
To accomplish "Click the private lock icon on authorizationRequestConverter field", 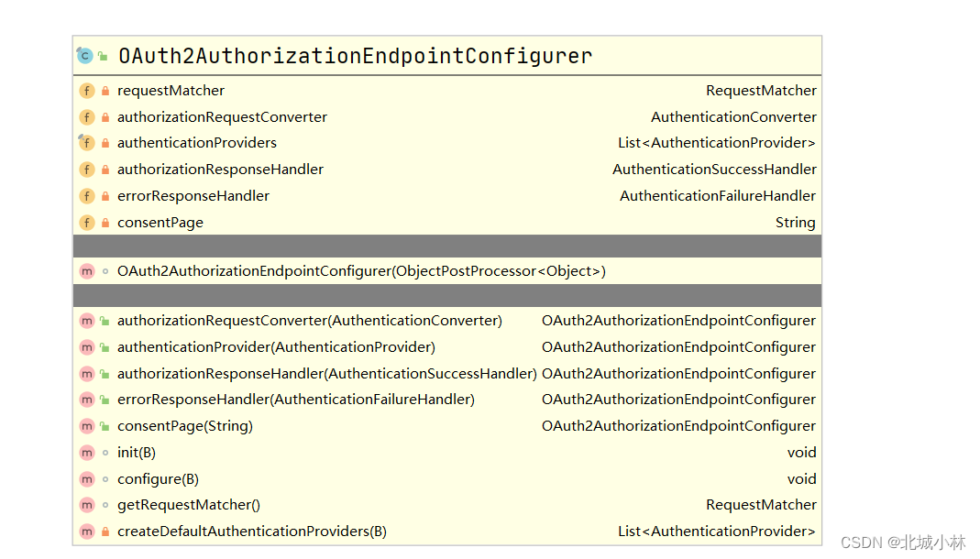I will tap(102, 116).
